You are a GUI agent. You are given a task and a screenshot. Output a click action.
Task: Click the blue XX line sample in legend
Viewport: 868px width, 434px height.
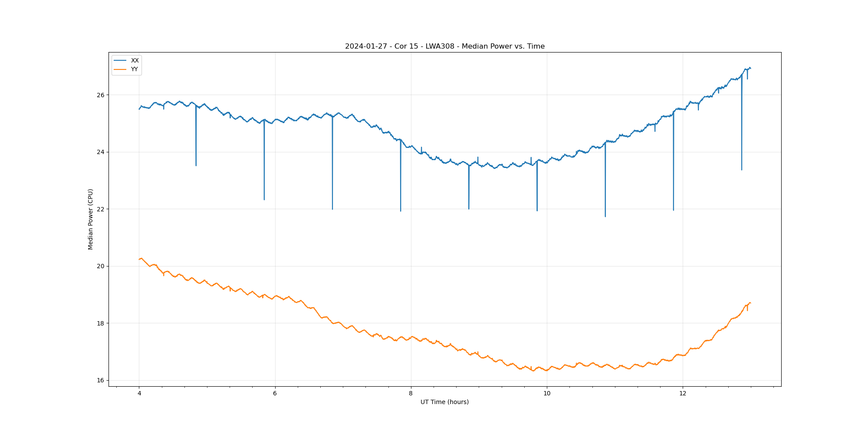point(120,61)
